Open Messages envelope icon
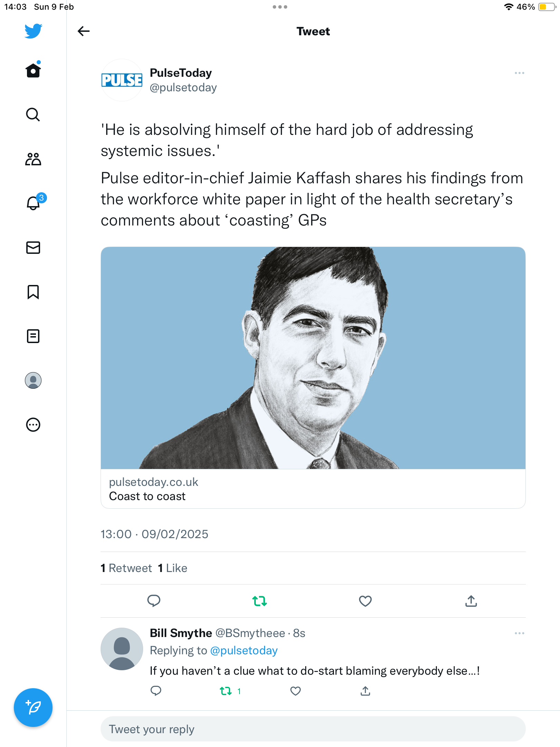The width and height of the screenshot is (560, 747). pyautogui.click(x=33, y=248)
